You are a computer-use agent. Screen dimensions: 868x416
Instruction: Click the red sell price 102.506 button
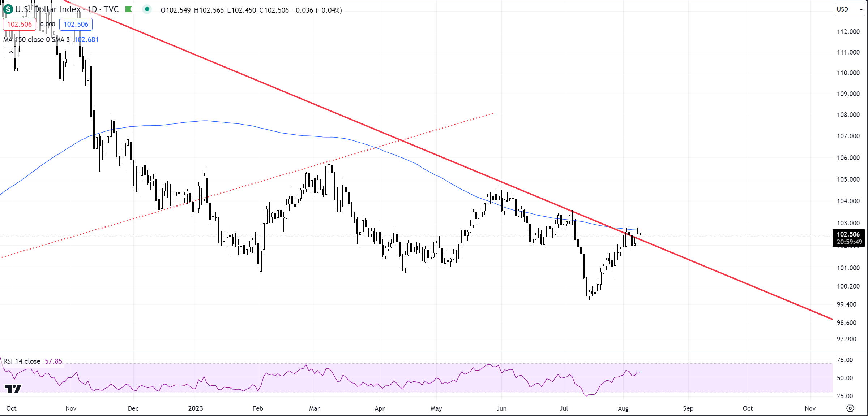pyautogui.click(x=20, y=24)
